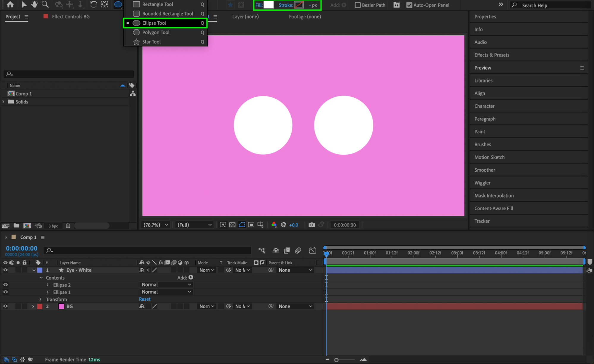The width and height of the screenshot is (594, 364).
Task: Uncheck the Auto-Open Panel checkbox
Action: tap(409, 5)
